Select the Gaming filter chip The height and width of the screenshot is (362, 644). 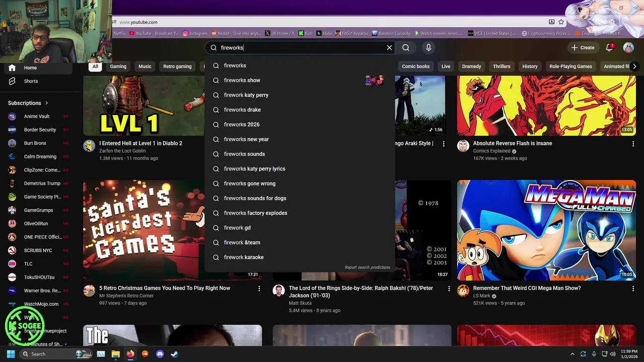click(118, 66)
